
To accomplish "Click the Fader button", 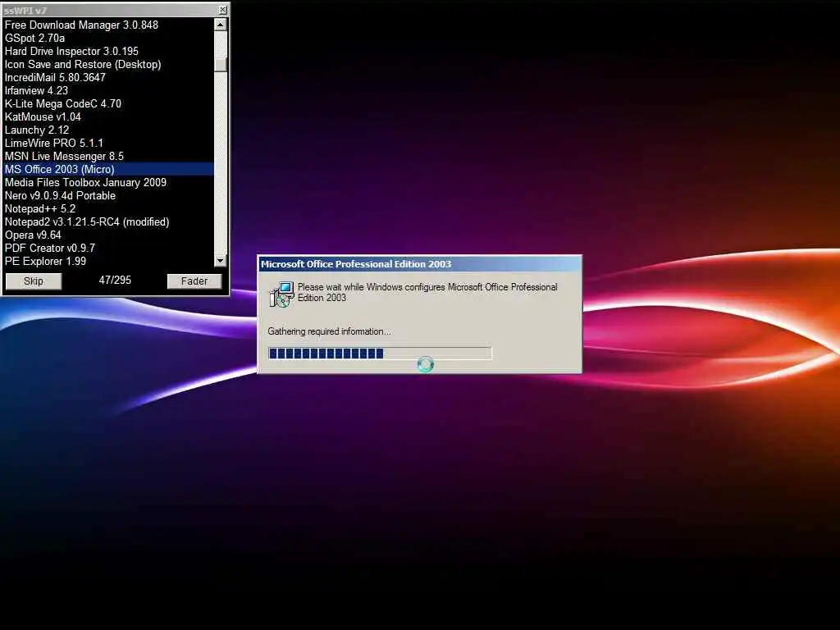I will 194,281.
